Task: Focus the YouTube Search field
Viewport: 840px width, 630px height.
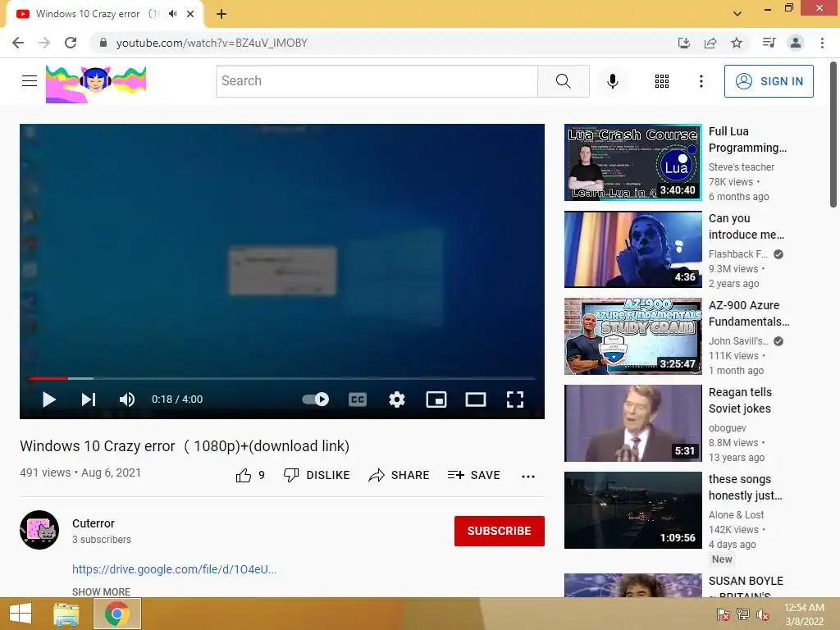Action: 377,81
